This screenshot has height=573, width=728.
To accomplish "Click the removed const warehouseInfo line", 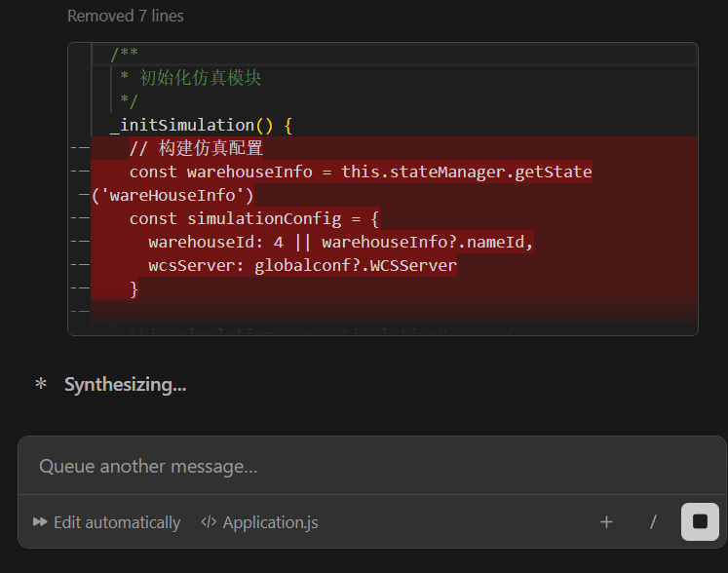I will [x=361, y=172].
